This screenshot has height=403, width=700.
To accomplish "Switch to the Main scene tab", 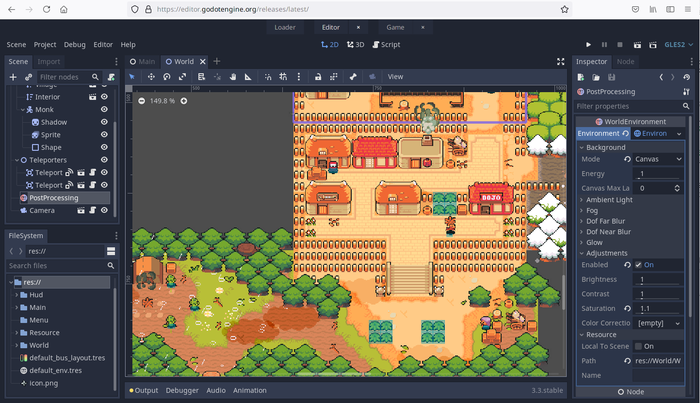I will [x=146, y=61].
